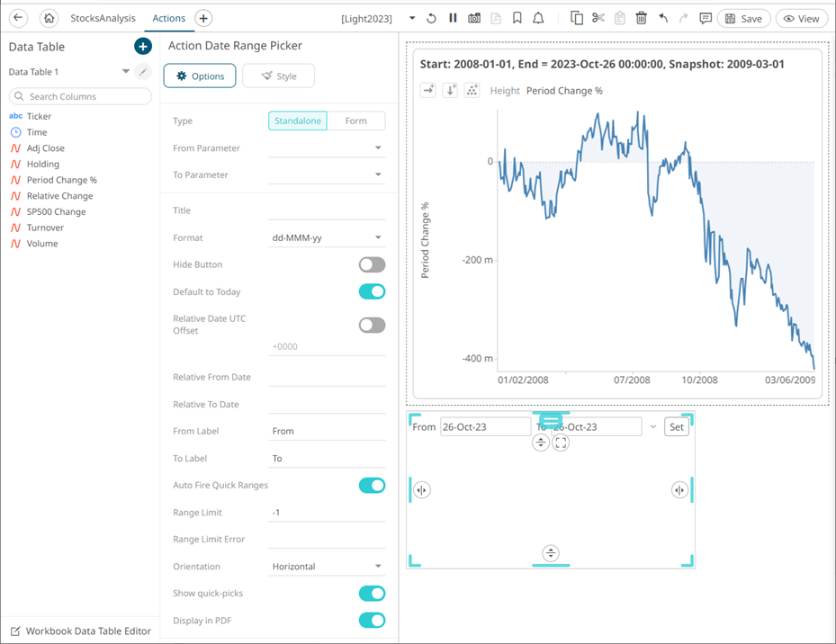This screenshot has height=644, width=836.
Task: Click the alerts bell icon
Action: [538, 18]
